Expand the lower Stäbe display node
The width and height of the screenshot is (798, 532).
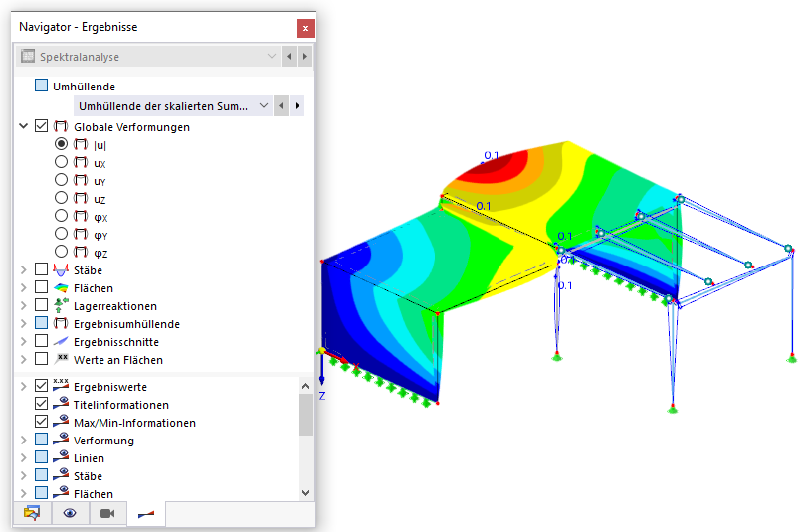[x=24, y=475]
